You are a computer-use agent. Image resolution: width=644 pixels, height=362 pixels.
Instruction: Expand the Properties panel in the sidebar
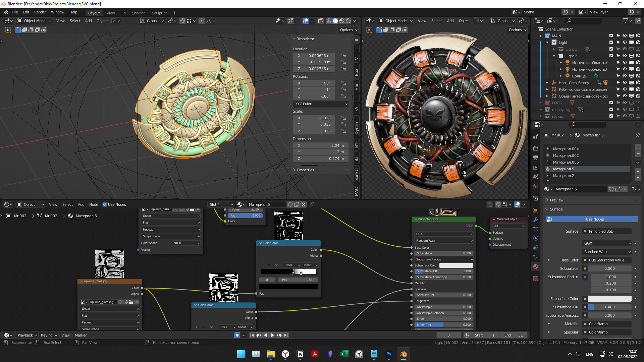(305, 170)
